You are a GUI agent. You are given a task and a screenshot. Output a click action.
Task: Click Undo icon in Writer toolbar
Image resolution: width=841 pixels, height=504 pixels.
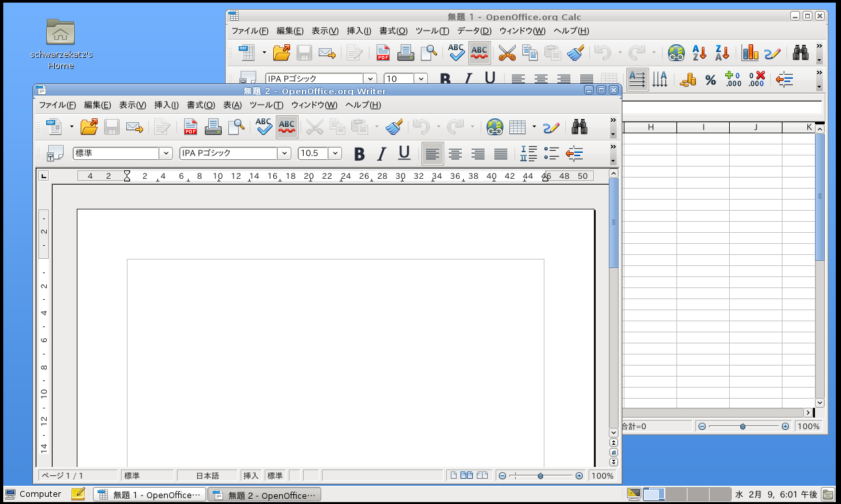pos(421,126)
